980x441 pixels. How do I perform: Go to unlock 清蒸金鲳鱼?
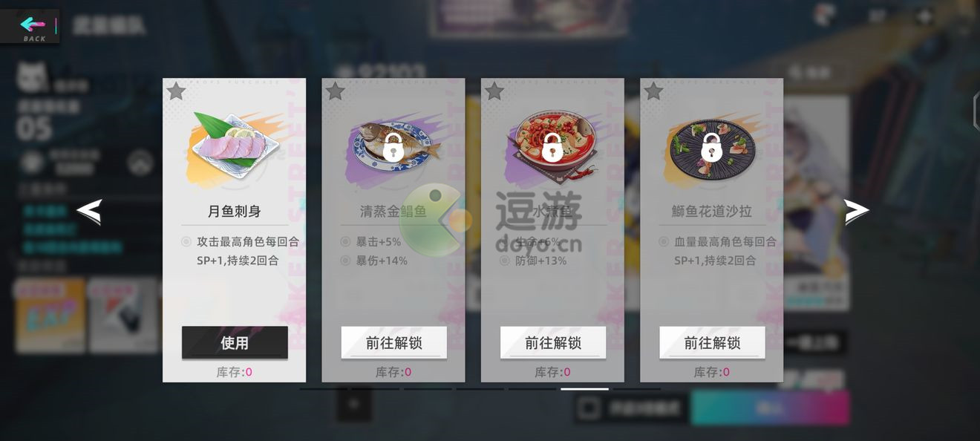(x=394, y=342)
